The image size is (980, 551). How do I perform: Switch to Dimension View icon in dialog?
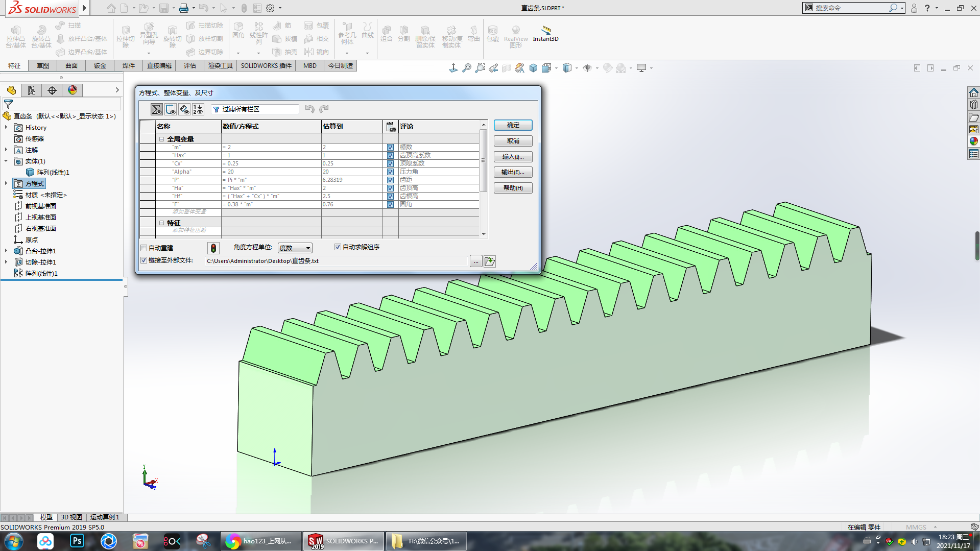coord(184,109)
